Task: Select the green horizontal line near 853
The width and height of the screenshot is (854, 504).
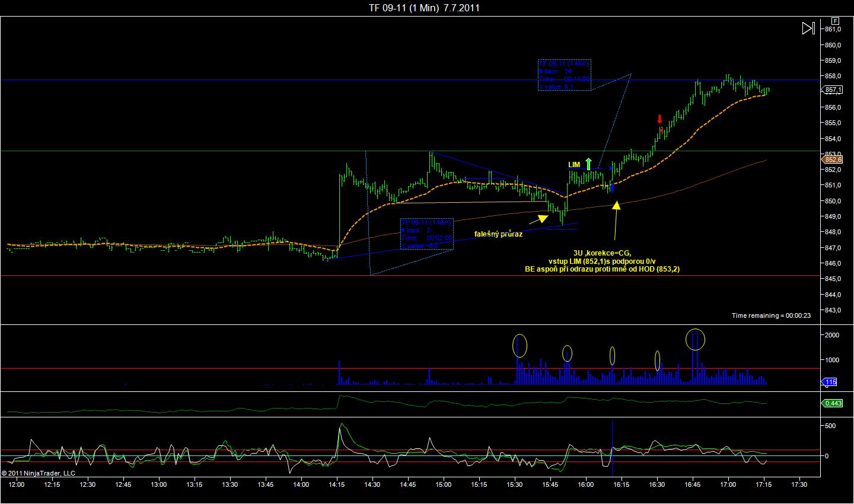Action: pos(410,151)
